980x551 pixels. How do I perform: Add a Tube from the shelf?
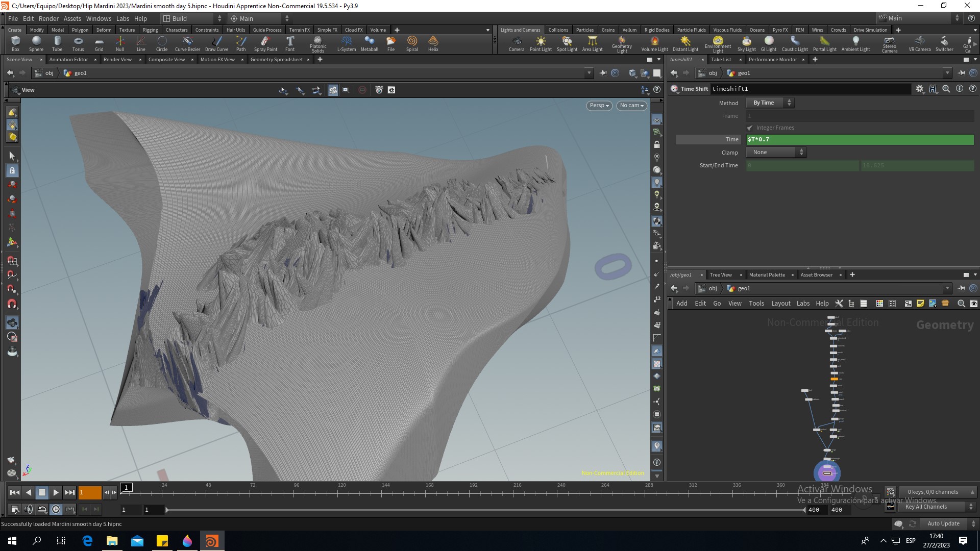tap(57, 43)
